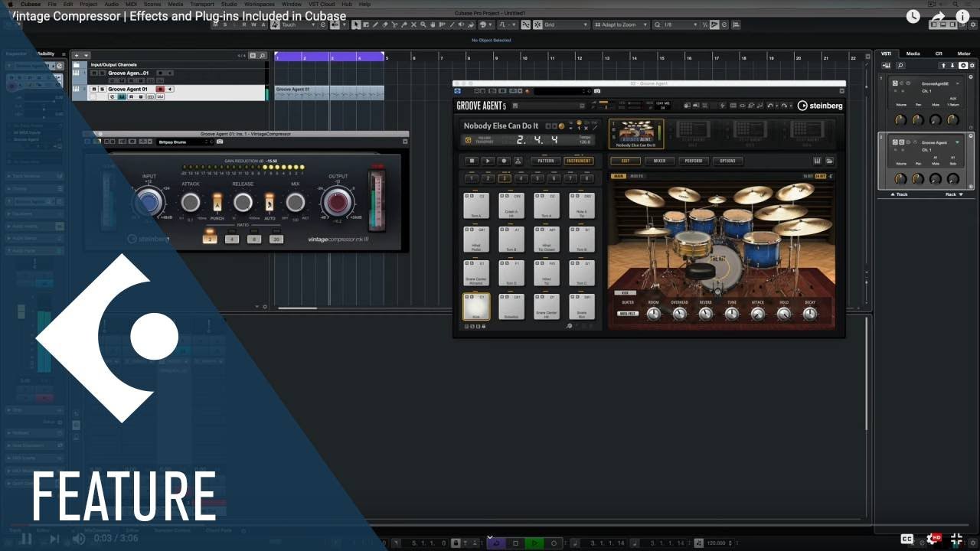Viewport: 980px width, 551px height.
Task: Select ratio 20 on Vintage Compressor
Action: (276, 240)
